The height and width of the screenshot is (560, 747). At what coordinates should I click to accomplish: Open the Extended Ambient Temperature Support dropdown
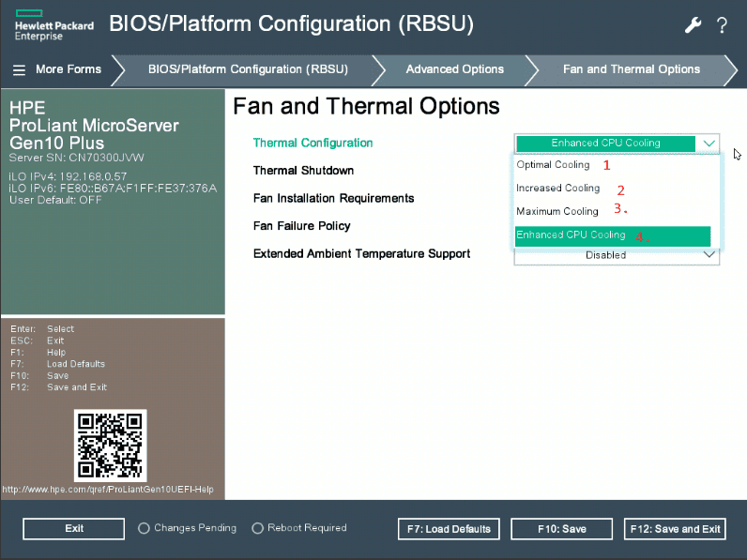pyautogui.click(x=617, y=256)
